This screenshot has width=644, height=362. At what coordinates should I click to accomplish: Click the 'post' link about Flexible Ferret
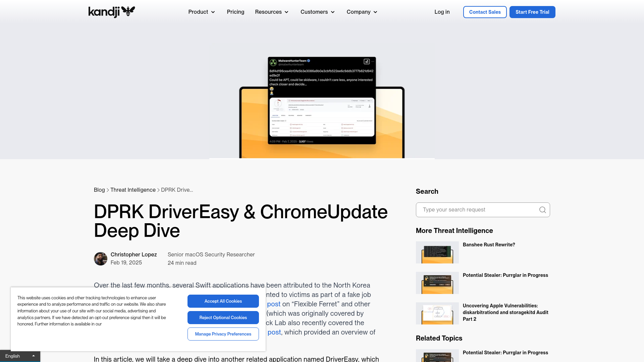pyautogui.click(x=274, y=304)
